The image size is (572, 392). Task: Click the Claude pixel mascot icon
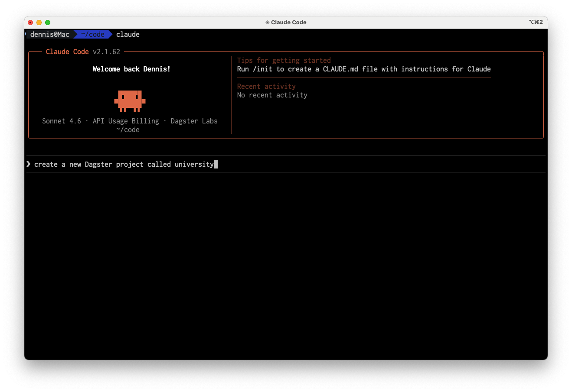(x=130, y=100)
